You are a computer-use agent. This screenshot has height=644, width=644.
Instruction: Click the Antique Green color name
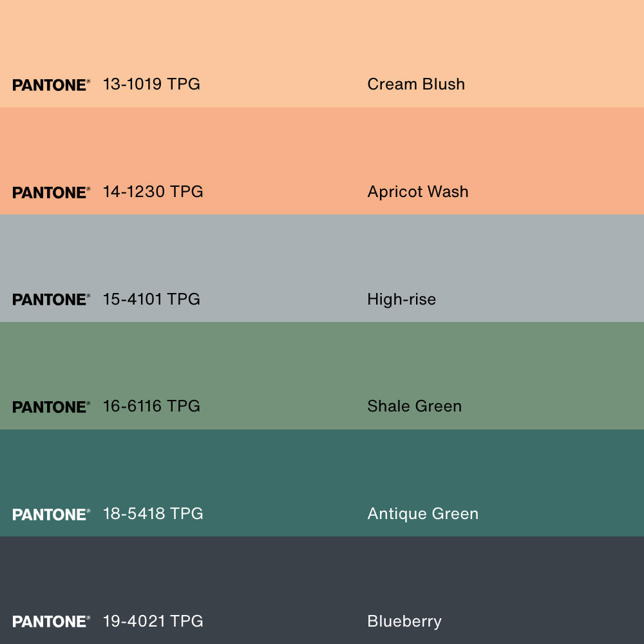tap(422, 514)
